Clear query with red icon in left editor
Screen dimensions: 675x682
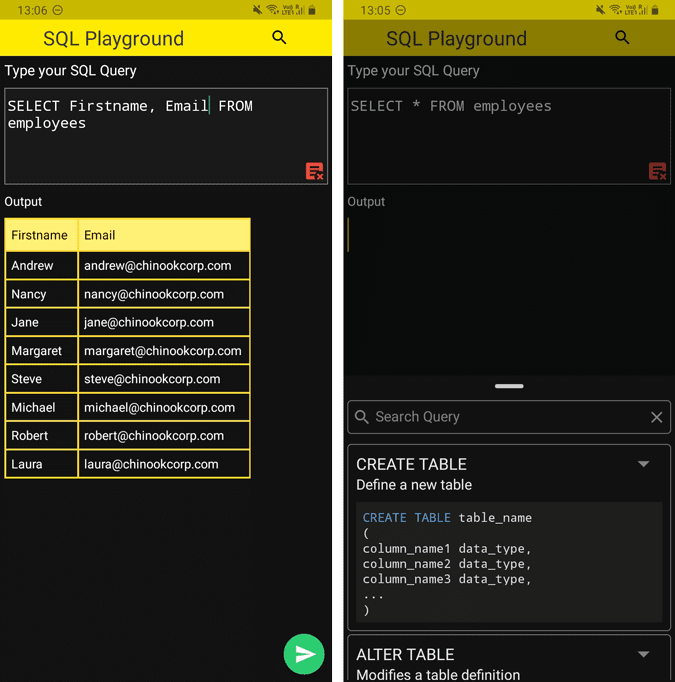tap(314, 171)
